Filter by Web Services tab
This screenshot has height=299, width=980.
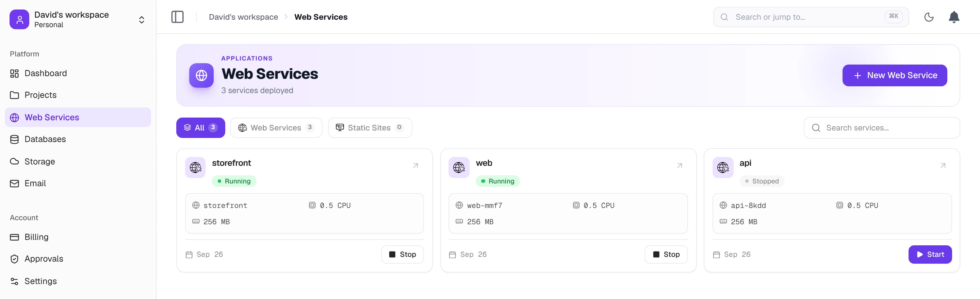click(276, 128)
